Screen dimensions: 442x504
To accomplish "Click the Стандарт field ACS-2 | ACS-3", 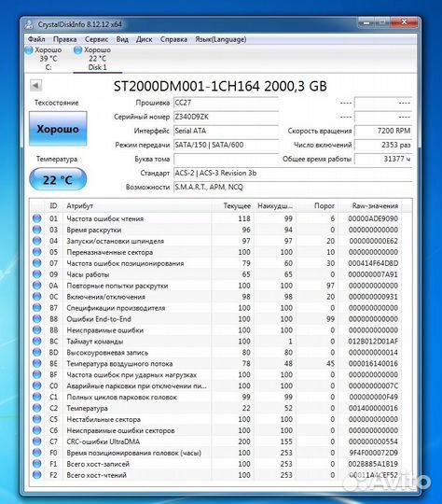I will (x=293, y=173).
